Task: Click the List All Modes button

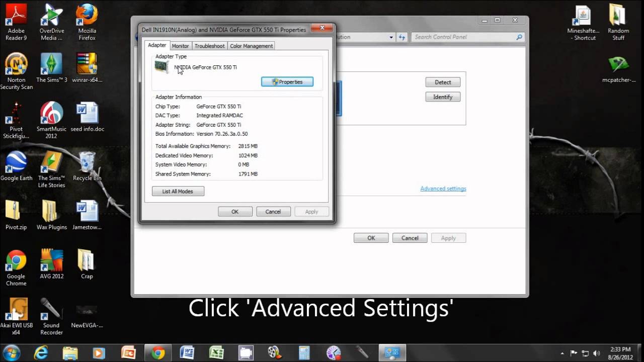Action: 178,192
